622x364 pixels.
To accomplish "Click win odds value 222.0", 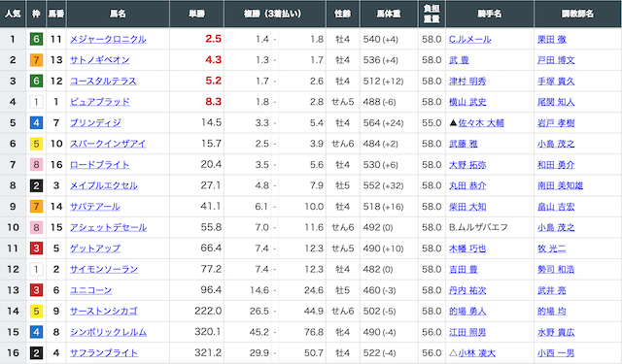I will click(x=208, y=311).
